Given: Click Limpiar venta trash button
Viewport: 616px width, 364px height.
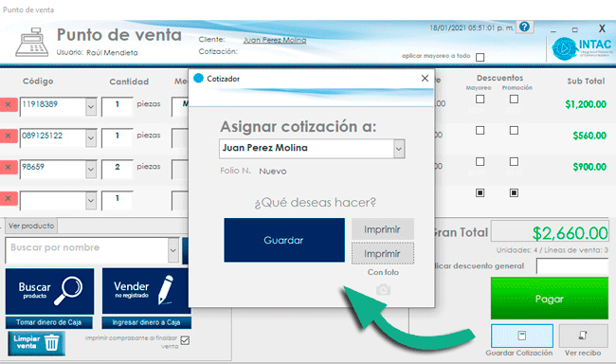Looking at the screenshot, I should click(x=37, y=343).
